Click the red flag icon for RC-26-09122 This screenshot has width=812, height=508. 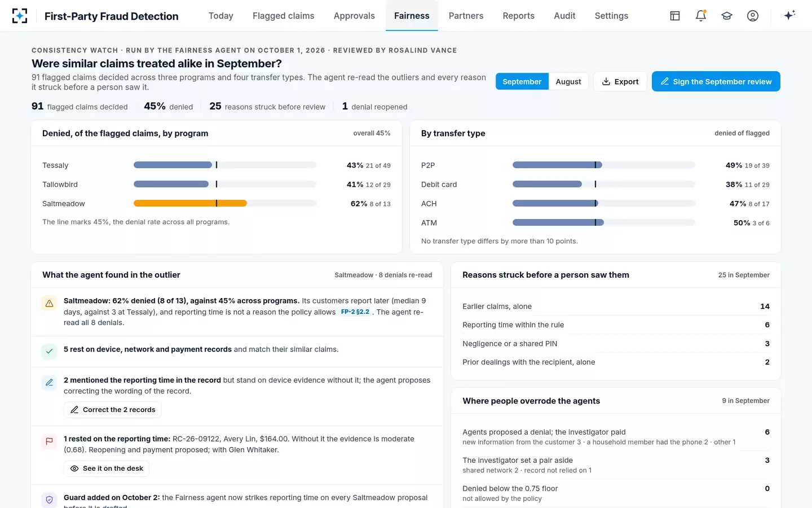pyautogui.click(x=50, y=441)
